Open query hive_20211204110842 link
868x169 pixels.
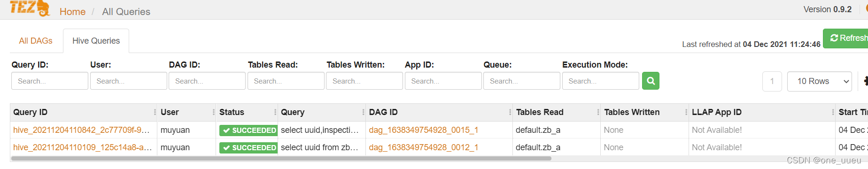tap(82, 130)
